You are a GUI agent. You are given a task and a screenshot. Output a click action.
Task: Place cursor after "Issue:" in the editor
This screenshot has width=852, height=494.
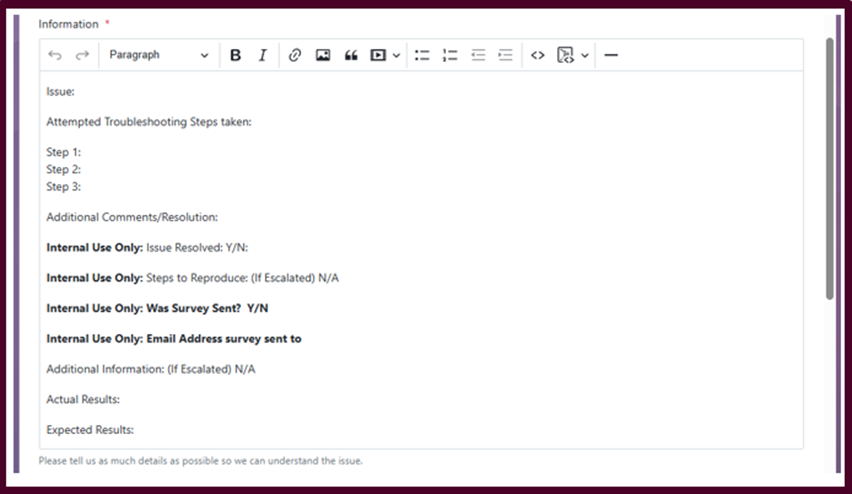78,92
